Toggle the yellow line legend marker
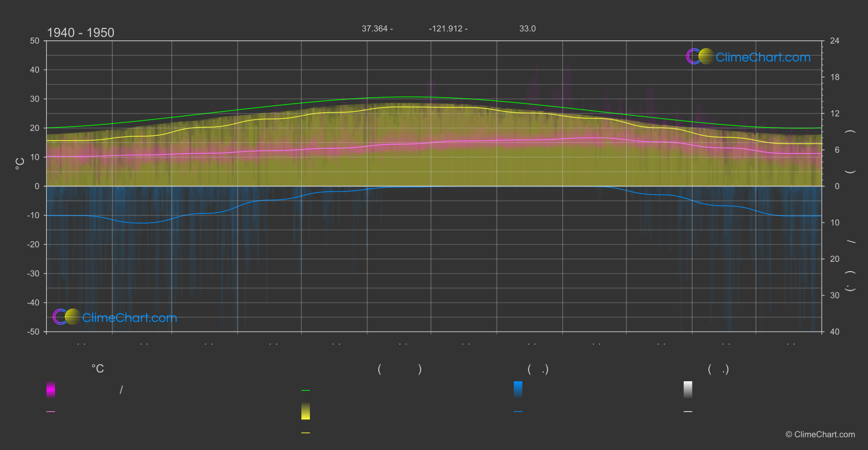The image size is (868, 450). point(306,433)
